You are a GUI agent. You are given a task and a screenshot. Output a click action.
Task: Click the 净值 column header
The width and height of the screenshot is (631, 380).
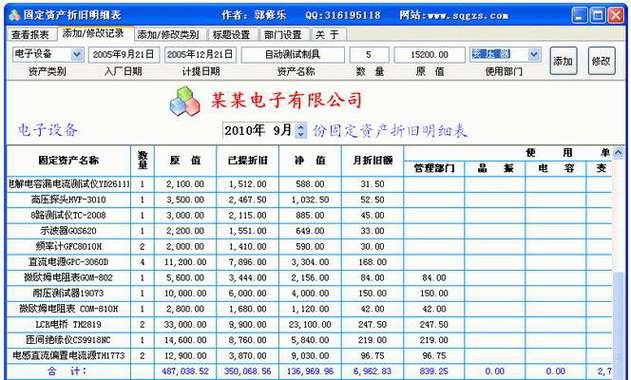click(310, 160)
